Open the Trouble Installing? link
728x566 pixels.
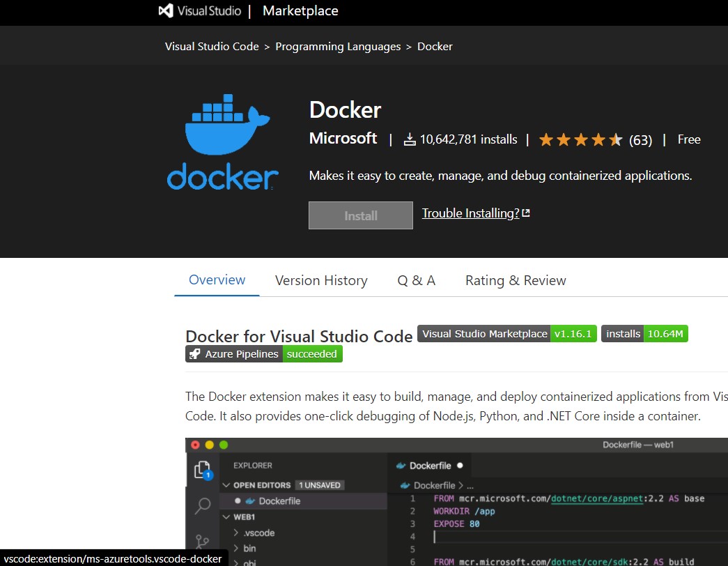click(x=470, y=213)
